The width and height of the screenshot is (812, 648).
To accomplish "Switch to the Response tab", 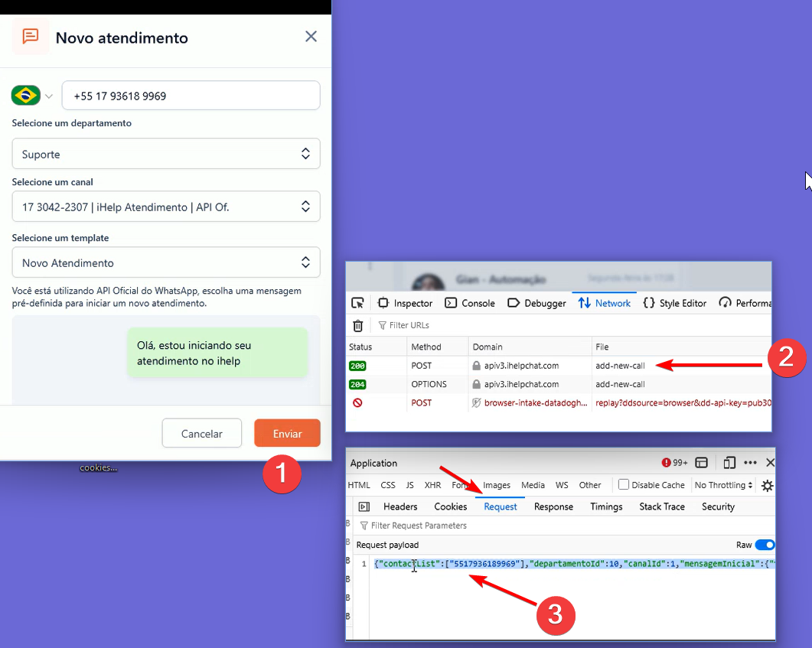I will (553, 506).
